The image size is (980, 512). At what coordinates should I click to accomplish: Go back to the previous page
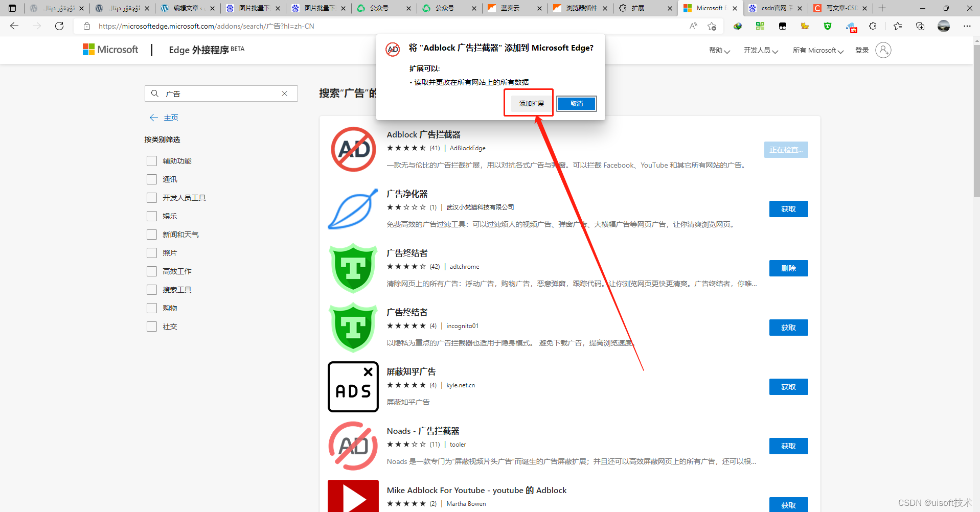point(14,26)
